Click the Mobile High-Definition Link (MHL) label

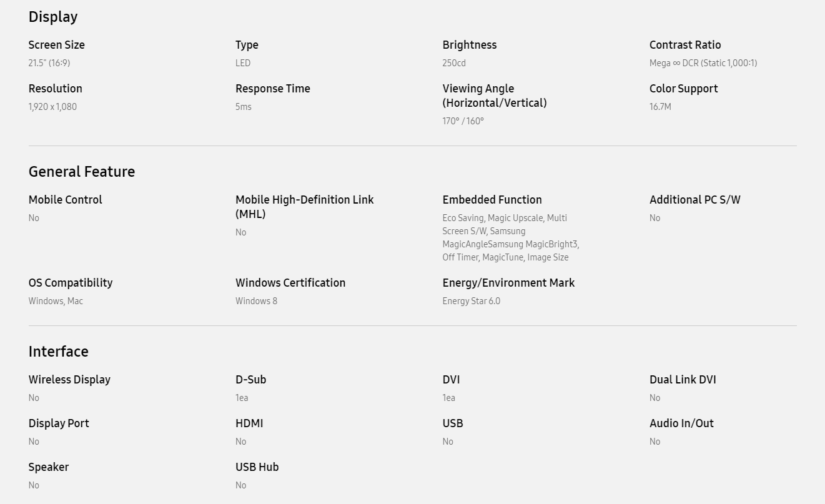click(x=304, y=207)
